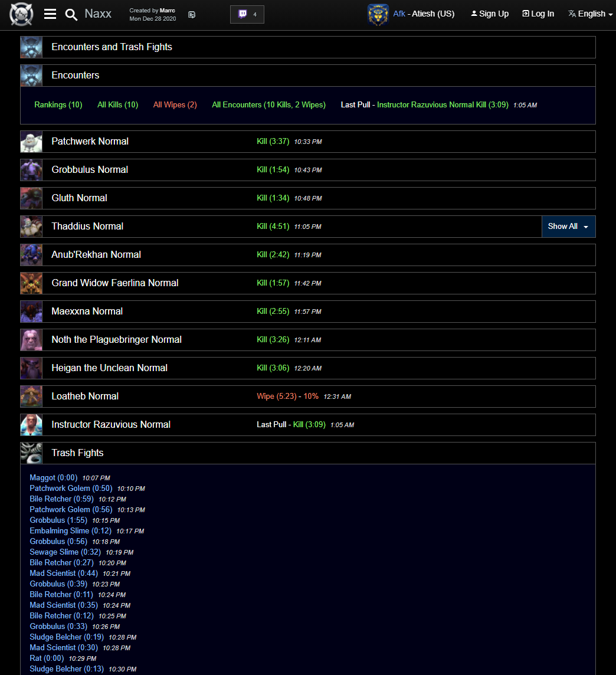Screen dimensions: 616x675
Task: Click the Afk guild emblem icon
Action: (378, 14)
